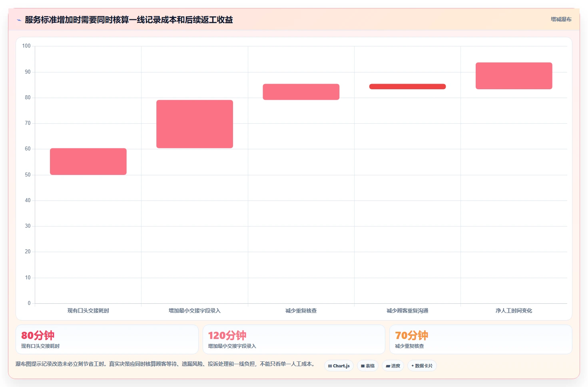Click the lightning icon beside the title
Viewport: 588px width, 387px height.
click(19, 20)
